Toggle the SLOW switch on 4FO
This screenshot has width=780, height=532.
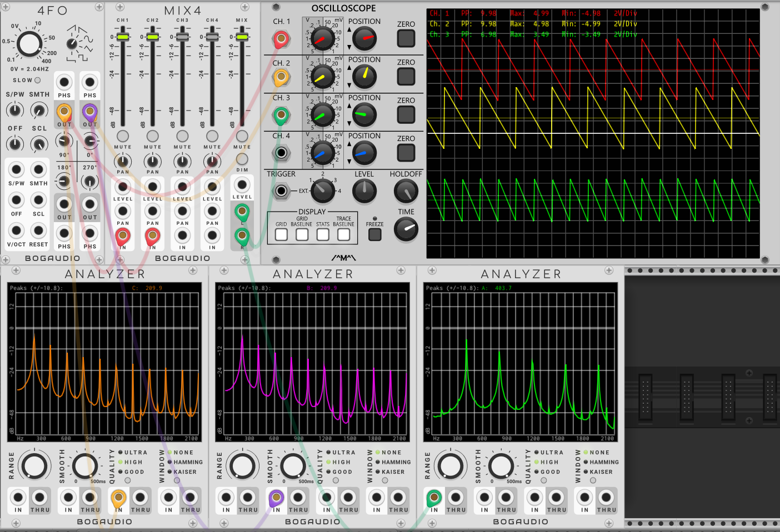click(x=38, y=80)
